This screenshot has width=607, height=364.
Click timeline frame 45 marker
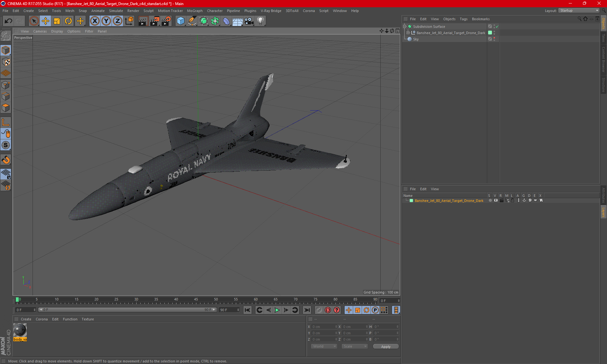click(196, 300)
